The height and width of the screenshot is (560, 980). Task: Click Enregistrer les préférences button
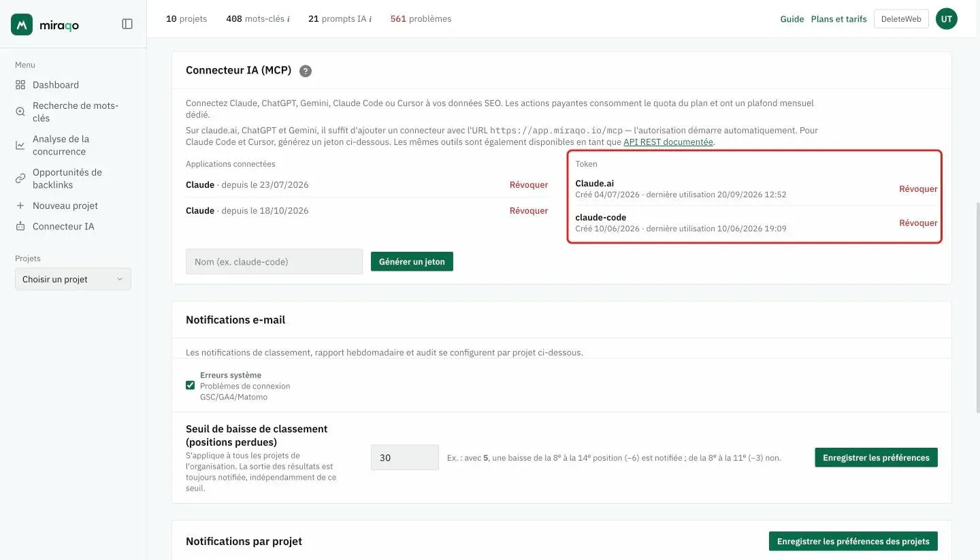coord(876,457)
